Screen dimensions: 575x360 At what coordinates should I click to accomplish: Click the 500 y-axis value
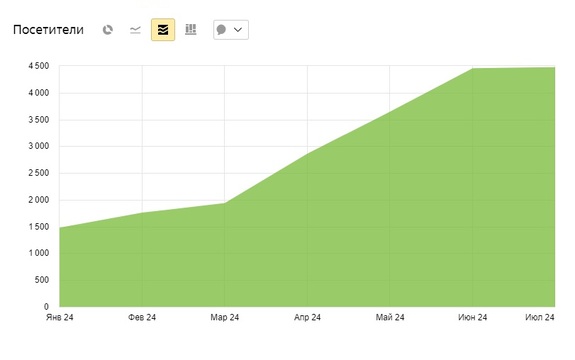(42, 280)
